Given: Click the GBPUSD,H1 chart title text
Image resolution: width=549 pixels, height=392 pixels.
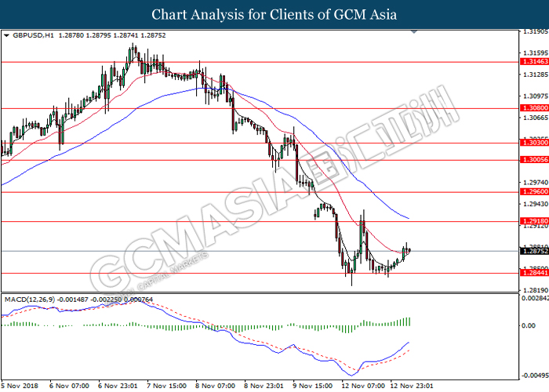Looking at the screenshot, I should point(33,35).
